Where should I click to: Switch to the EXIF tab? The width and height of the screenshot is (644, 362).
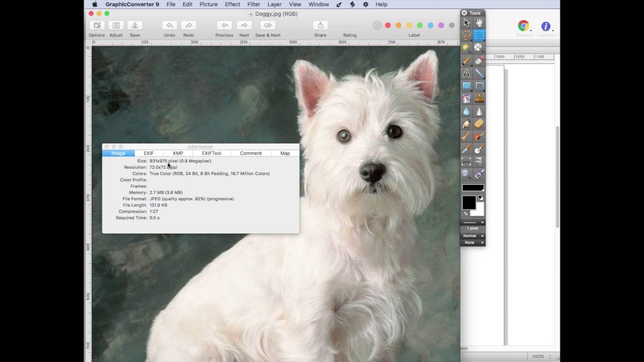point(149,153)
